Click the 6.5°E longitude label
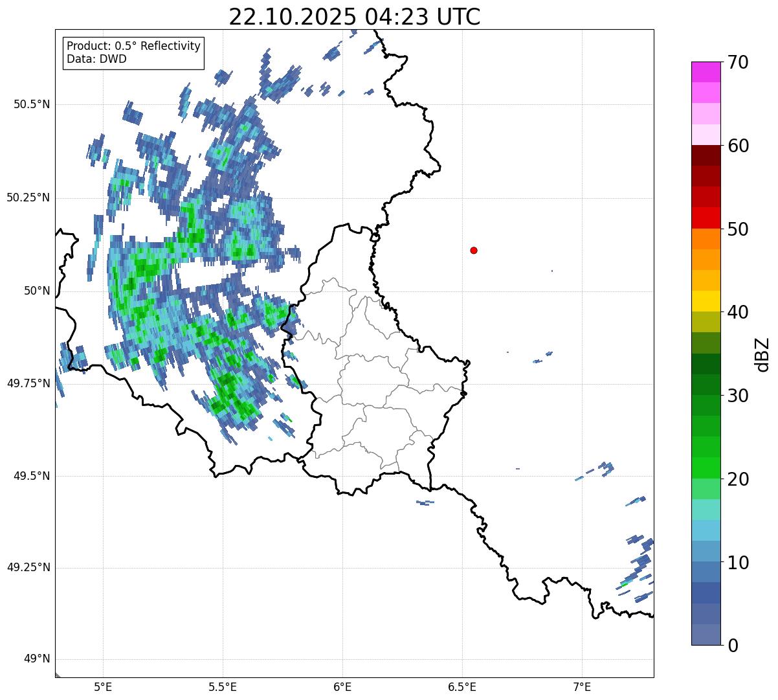 point(462,686)
